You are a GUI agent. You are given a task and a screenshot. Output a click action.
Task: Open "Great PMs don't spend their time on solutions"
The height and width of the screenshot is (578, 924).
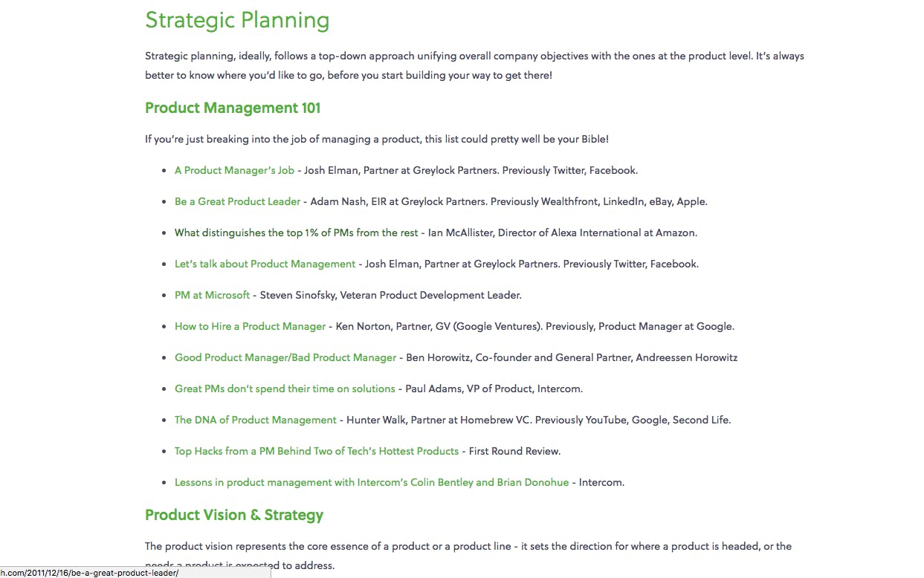point(285,389)
